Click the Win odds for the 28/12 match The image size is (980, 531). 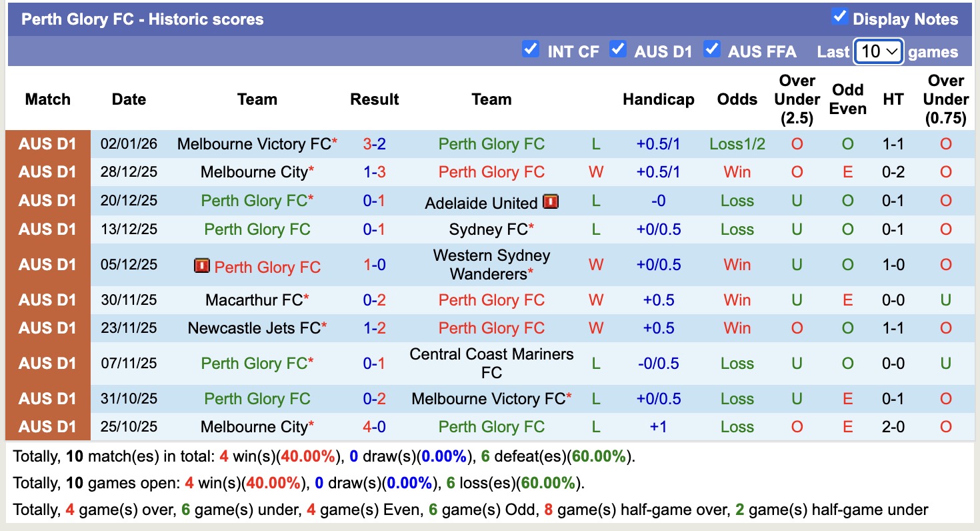pyautogui.click(x=736, y=171)
